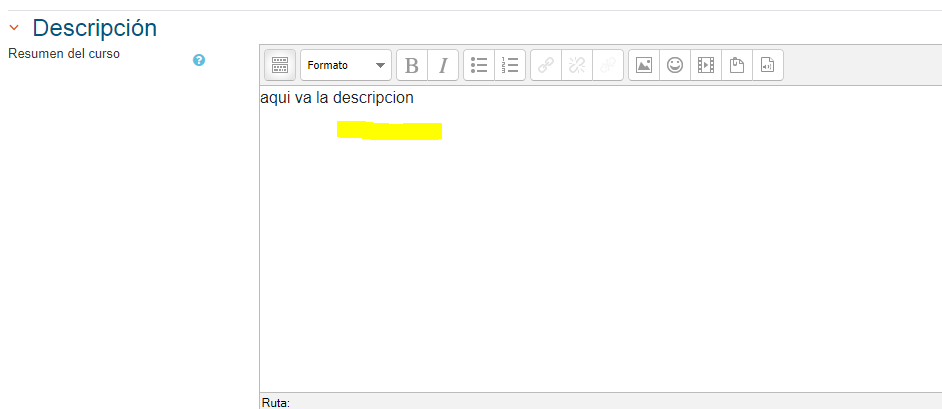Apply bold formatting with B button
Viewport: 942px width, 409px height.
[x=412, y=65]
